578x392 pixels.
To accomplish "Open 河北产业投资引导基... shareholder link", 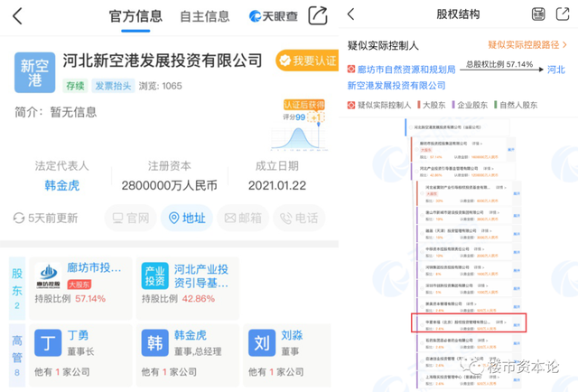I will pos(201,275).
